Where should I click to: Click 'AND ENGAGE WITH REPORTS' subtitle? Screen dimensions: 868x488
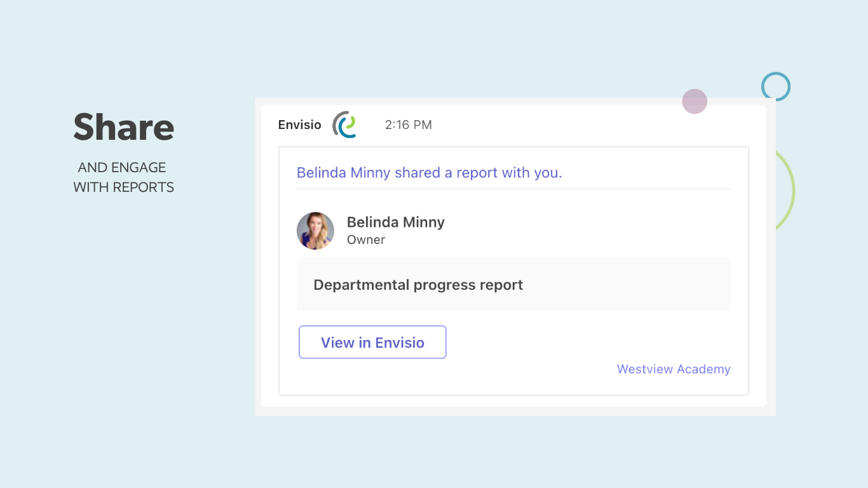[123, 177]
